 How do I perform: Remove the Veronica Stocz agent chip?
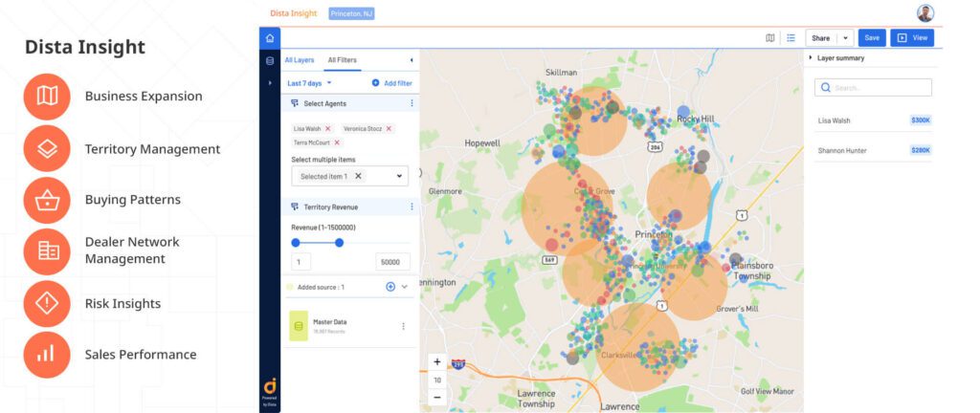[389, 128]
